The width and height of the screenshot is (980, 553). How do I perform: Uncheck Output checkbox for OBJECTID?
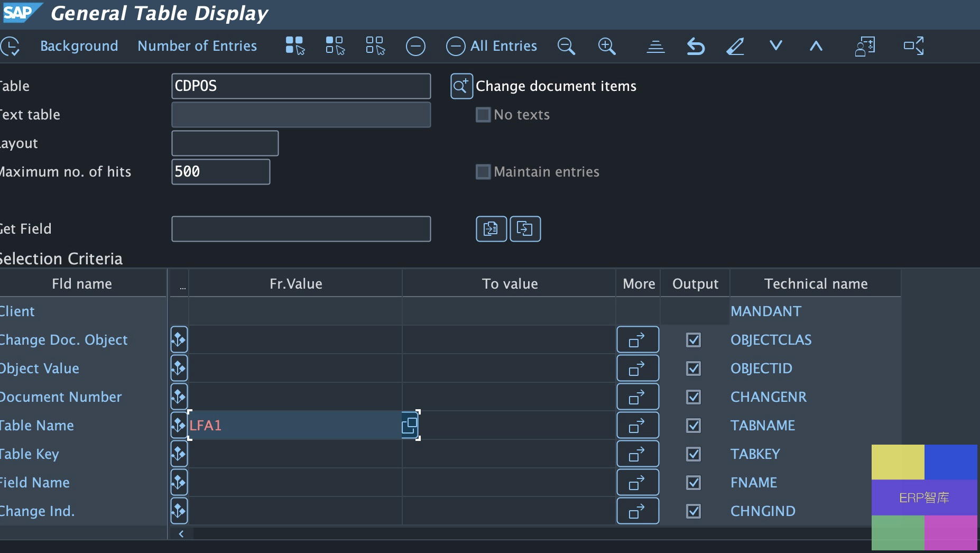coord(694,368)
